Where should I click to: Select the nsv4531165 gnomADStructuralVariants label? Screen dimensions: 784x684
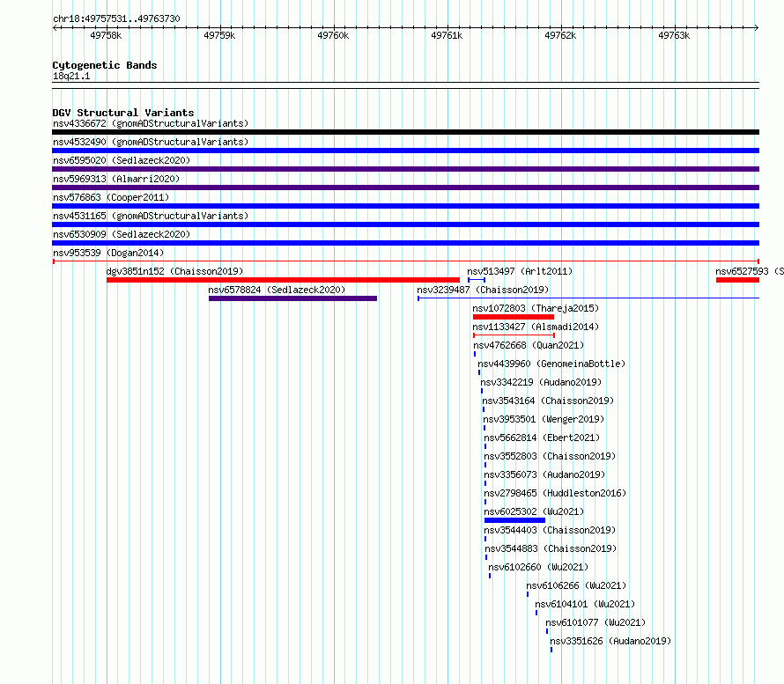coord(151,216)
